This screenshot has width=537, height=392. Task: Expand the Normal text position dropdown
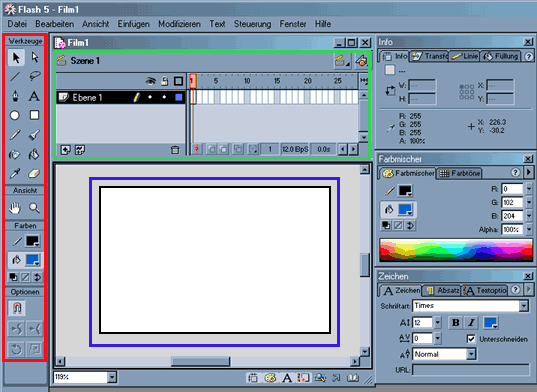point(471,354)
